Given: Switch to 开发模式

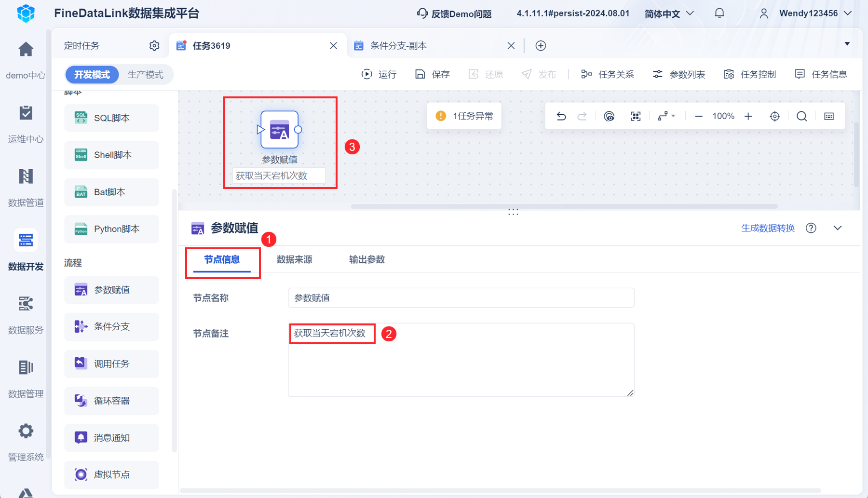Looking at the screenshot, I should point(92,75).
